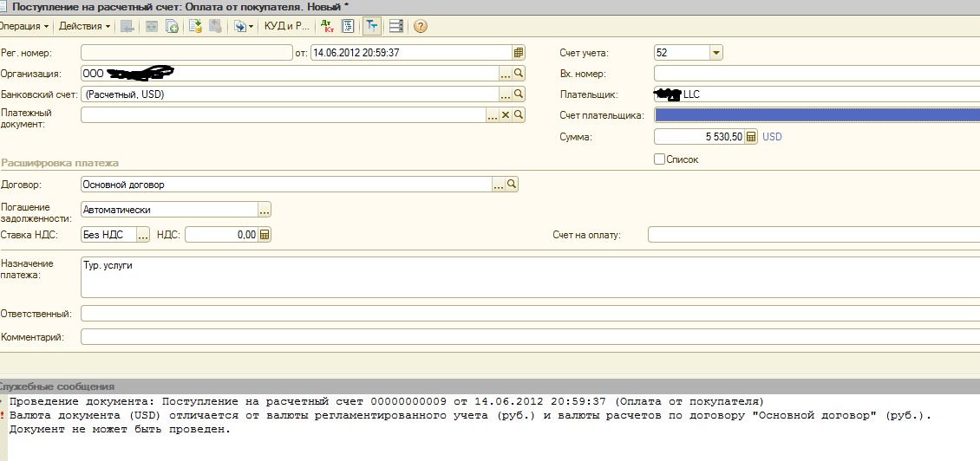This screenshot has width=980, height=461.
Task: Open Погашение задолженности selection button
Action: (265, 210)
